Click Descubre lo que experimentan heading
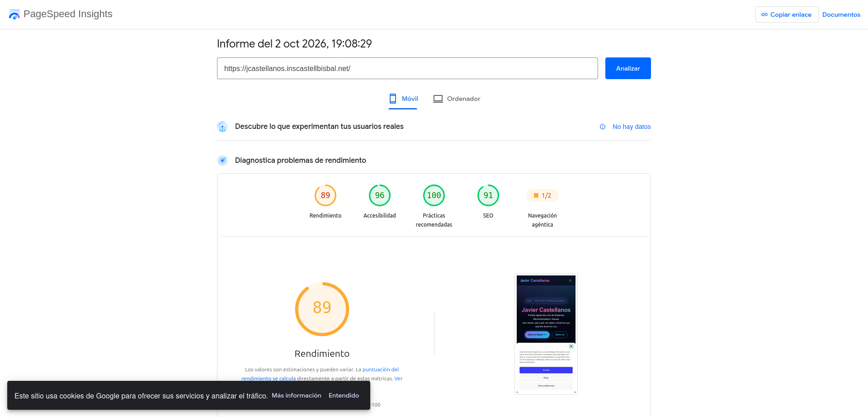The width and height of the screenshot is (868, 417). (x=319, y=127)
